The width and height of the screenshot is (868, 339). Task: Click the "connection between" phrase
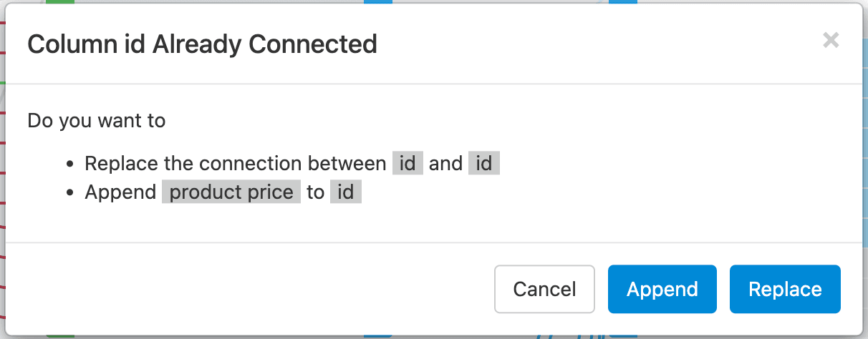coord(292,164)
